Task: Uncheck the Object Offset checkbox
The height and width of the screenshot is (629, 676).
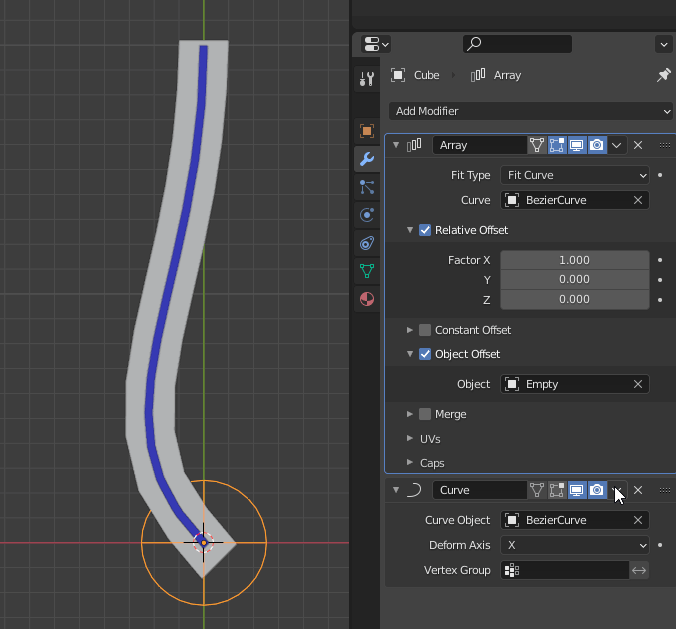Action: (x=425, y=354)
